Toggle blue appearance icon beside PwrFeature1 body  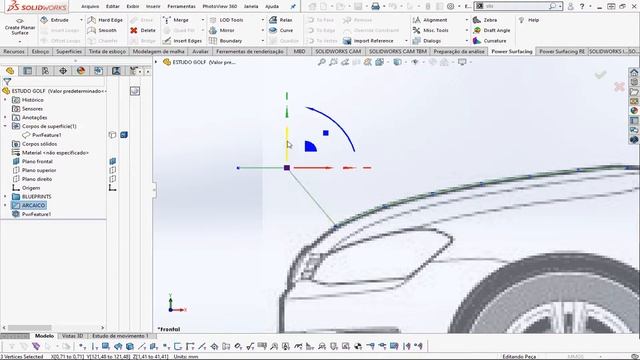pos(124,135)
